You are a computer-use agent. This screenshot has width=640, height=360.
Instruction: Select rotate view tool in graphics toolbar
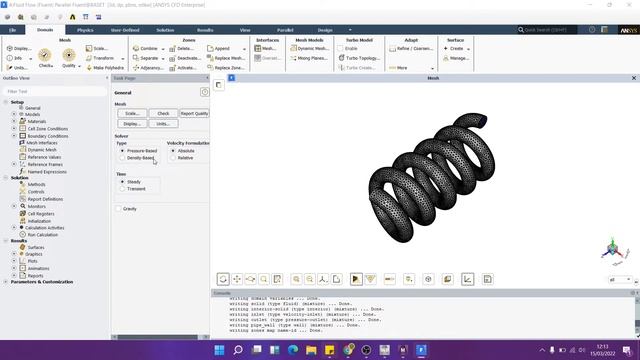[223, 279]
